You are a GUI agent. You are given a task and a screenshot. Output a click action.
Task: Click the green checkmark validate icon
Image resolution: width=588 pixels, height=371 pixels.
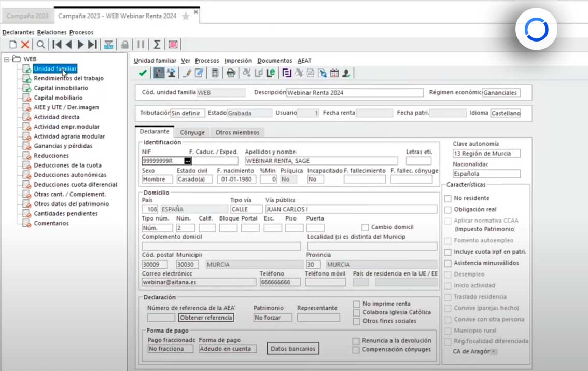(143, 73)
